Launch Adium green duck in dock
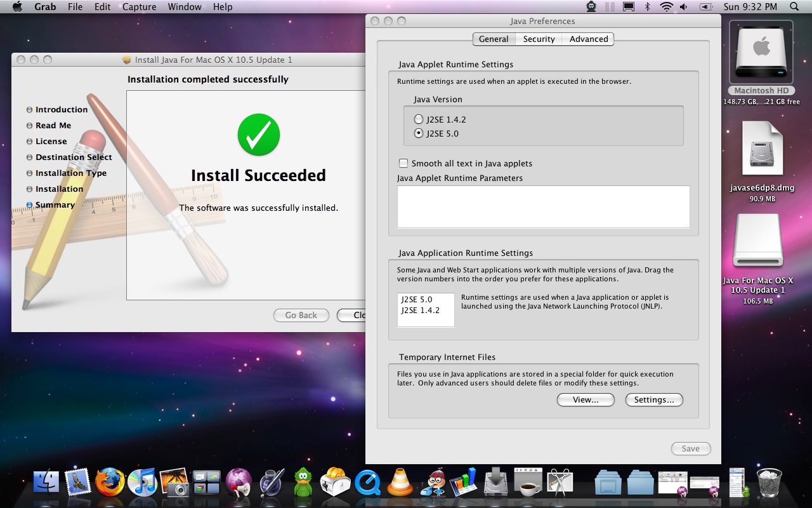This screenshot has width=812, height=508. 303,483
